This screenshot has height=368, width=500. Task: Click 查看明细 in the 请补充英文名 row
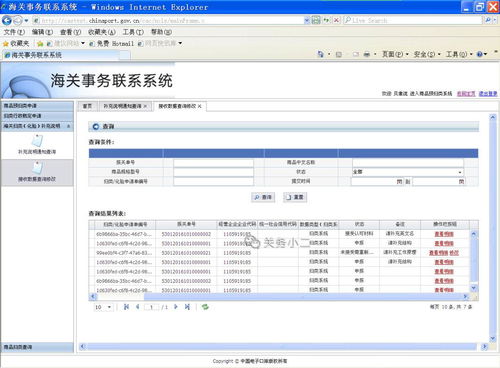(444, 234)
